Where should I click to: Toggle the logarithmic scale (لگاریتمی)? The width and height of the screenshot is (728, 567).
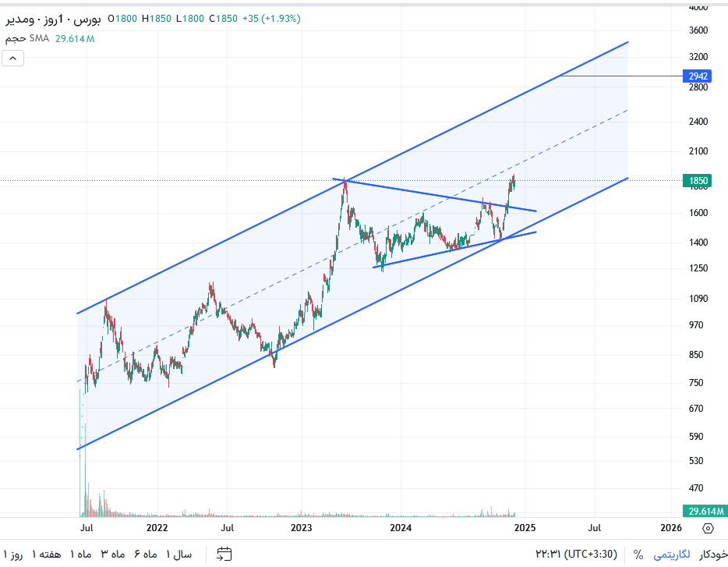[x=671, y=555]
